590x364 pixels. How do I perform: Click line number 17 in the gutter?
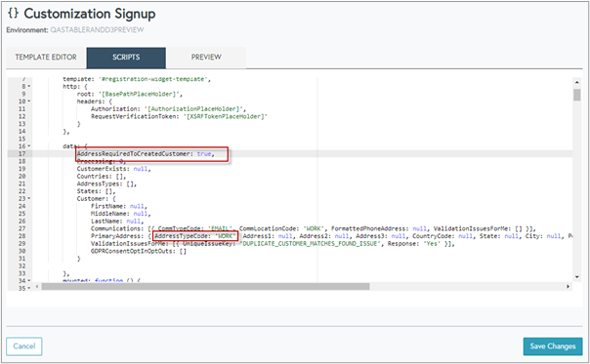21,154
